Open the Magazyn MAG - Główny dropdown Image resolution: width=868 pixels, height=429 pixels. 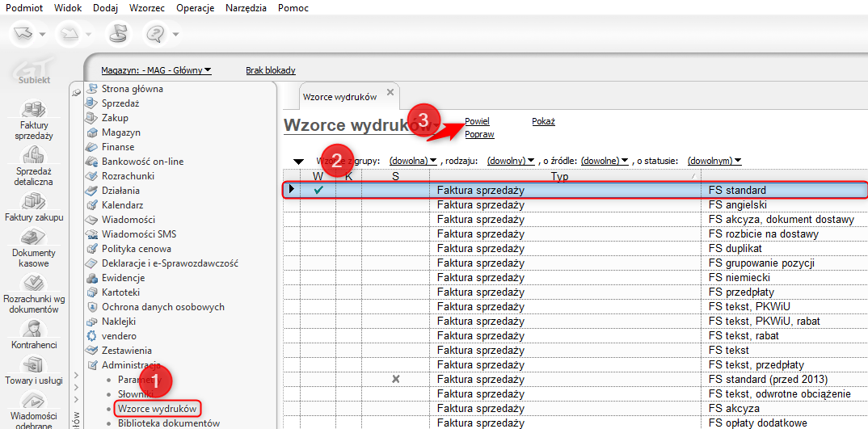pyautogui.click(x=156, y=70)
